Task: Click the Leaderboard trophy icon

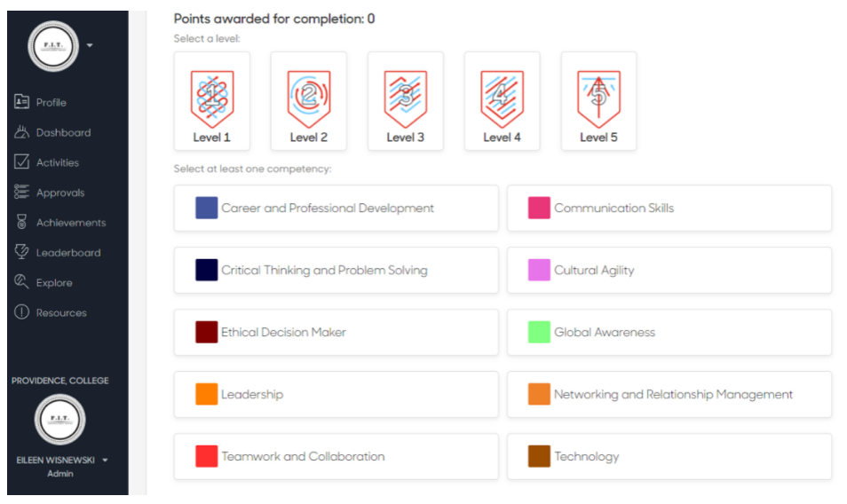Action: tap(22, 253)
